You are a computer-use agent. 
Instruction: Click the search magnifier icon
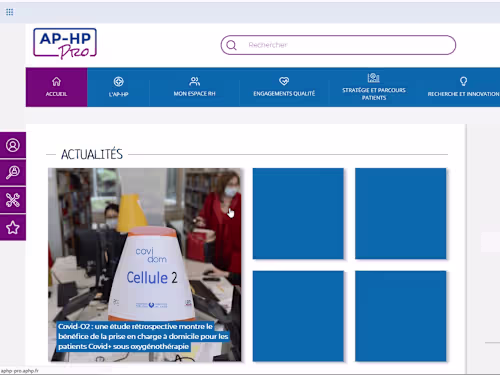[231, 45]
